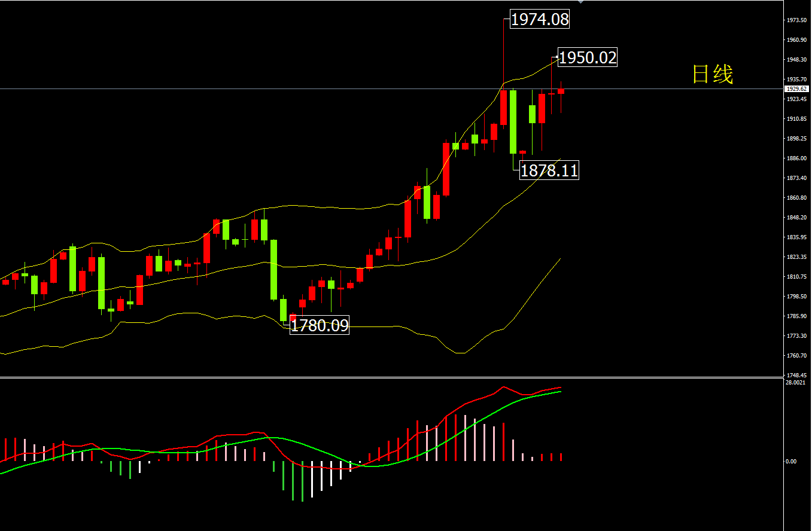Click the 1780.09 low price annotation
This screenshot has width=812, height=531.
319,325
